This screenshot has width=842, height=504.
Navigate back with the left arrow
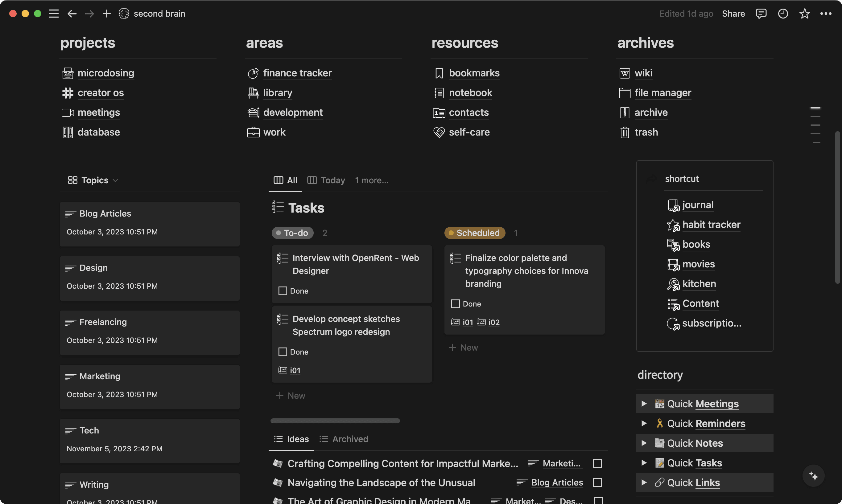(x=72, y=14)
